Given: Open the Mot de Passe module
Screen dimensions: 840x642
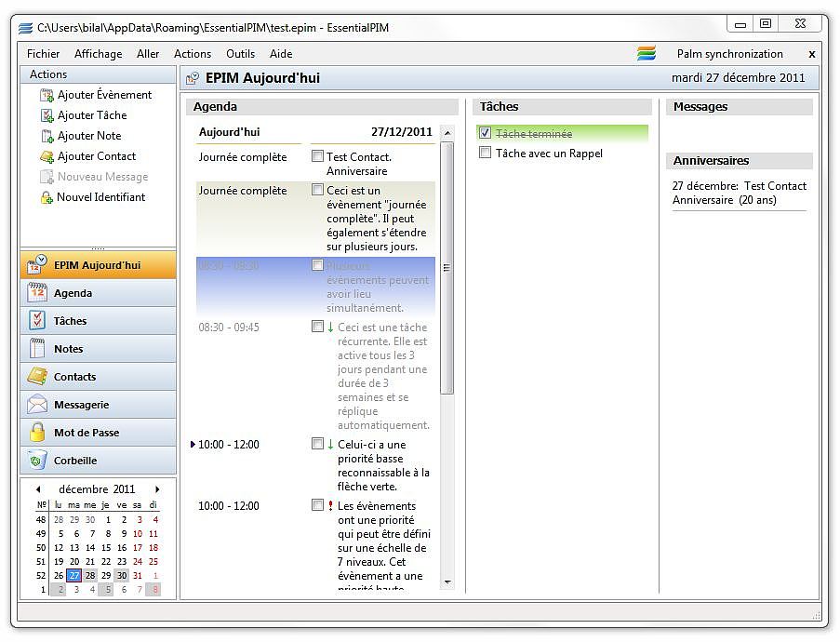Looking at the screenshot, I should (x=98, y=433).
